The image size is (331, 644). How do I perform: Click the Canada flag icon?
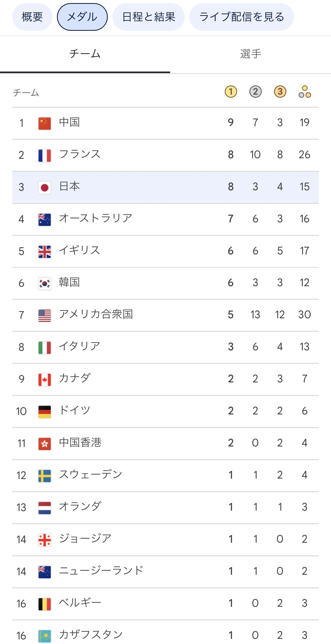pyautogui.click(x=45, y=380)
